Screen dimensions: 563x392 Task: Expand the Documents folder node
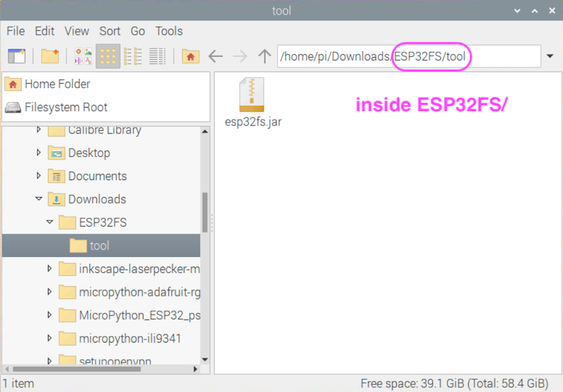coord(39,175)
